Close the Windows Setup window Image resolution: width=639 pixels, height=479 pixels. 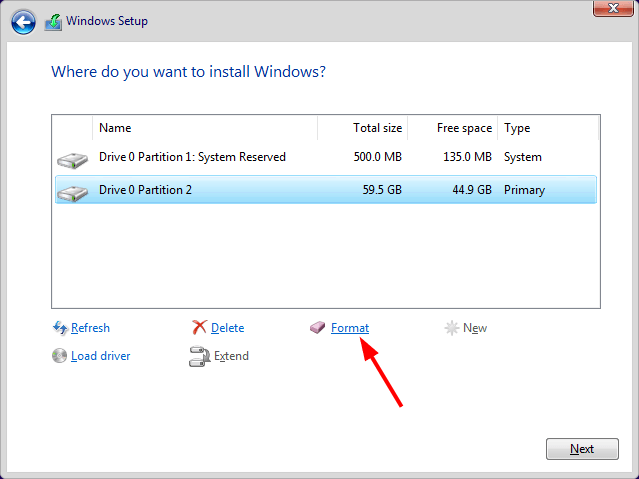coord(609,8)
